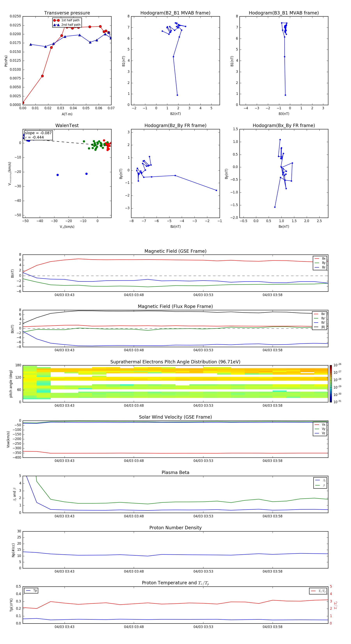
Task: Click the 'Proton Number Density' title
Action: [x=175, y=528]
